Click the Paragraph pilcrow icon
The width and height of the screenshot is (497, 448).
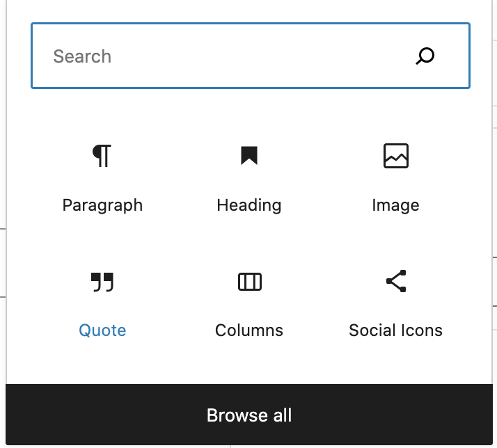pos(102,157)
